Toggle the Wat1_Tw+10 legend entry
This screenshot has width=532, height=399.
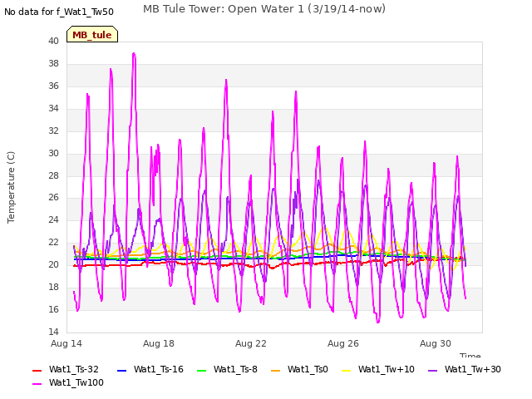(x=378, y=369)
